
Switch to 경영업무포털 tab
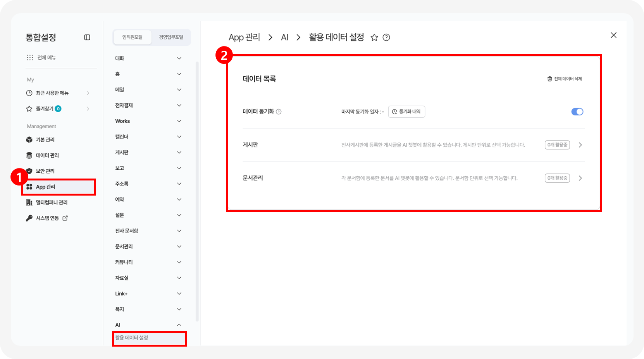click(x=171, y=37)
